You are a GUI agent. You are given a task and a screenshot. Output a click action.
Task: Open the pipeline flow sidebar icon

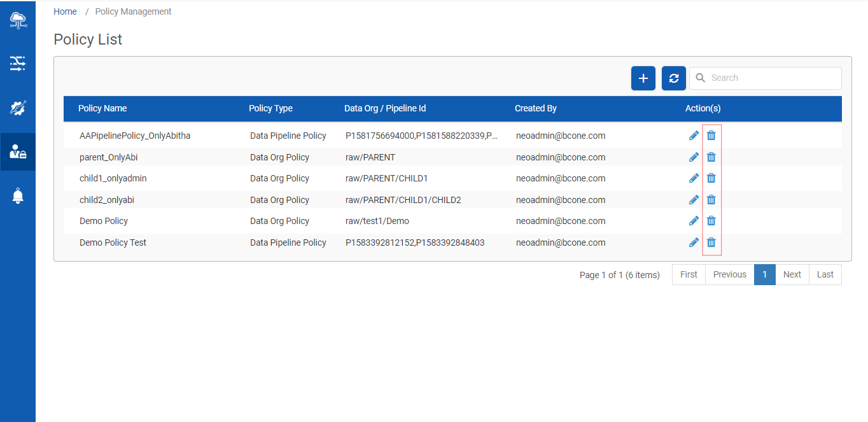click(18, 63)
